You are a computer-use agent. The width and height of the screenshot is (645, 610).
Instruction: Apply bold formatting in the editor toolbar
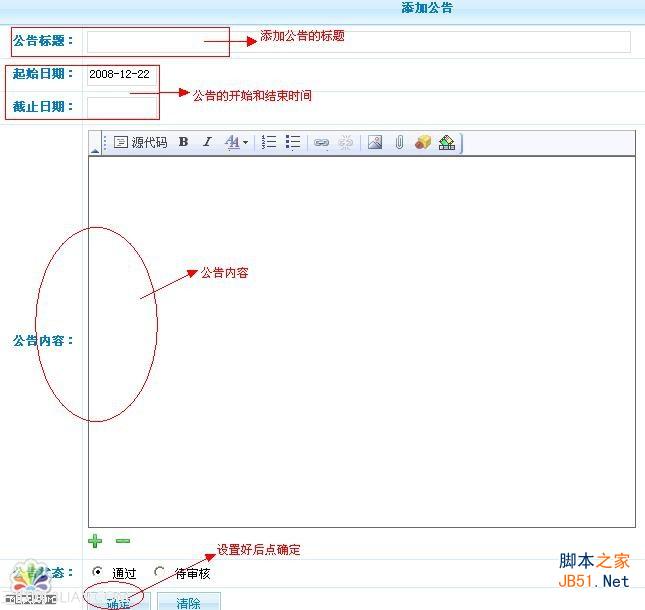pos(184,142)
